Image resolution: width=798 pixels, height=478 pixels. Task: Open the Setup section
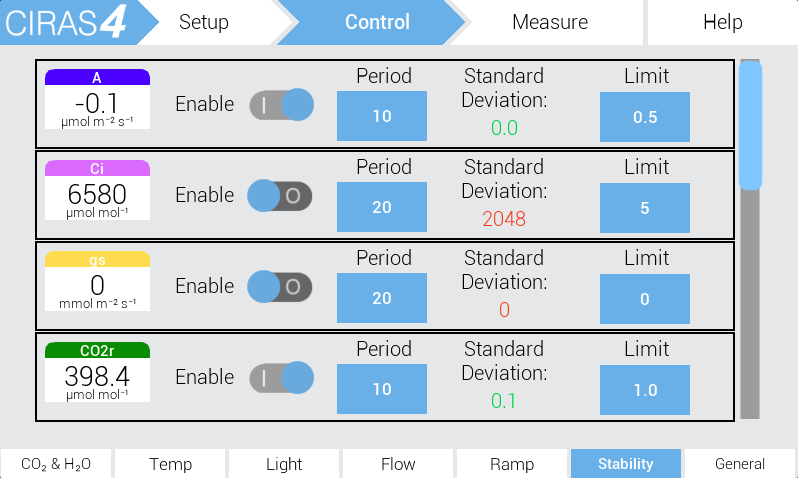pos(204,22)
